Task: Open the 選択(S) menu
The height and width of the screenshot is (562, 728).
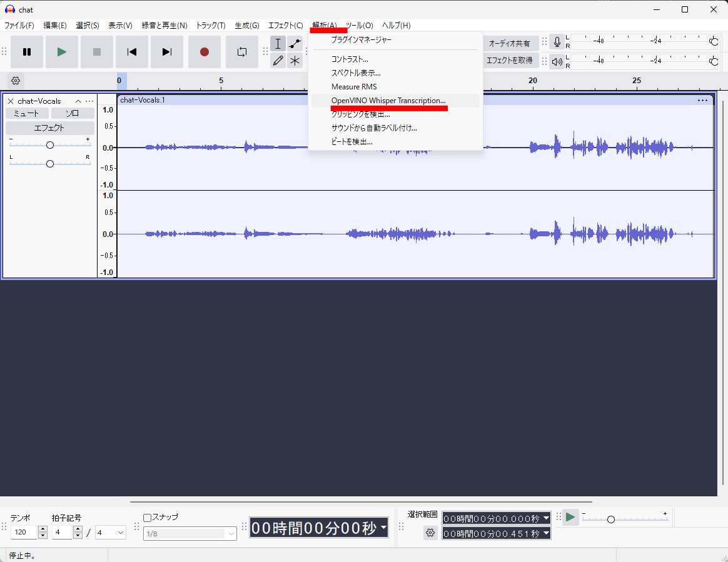Action: point(88,26)
